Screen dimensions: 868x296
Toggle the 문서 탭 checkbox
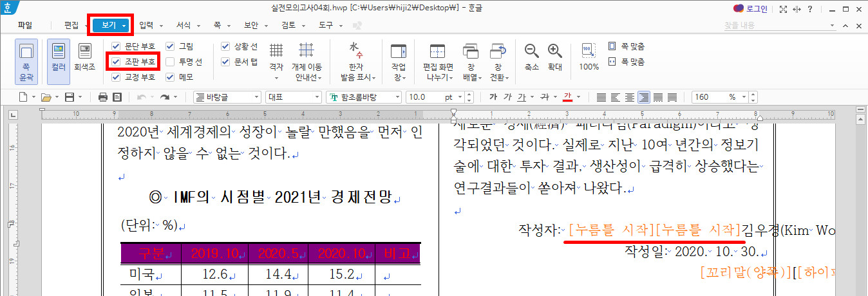225,62
